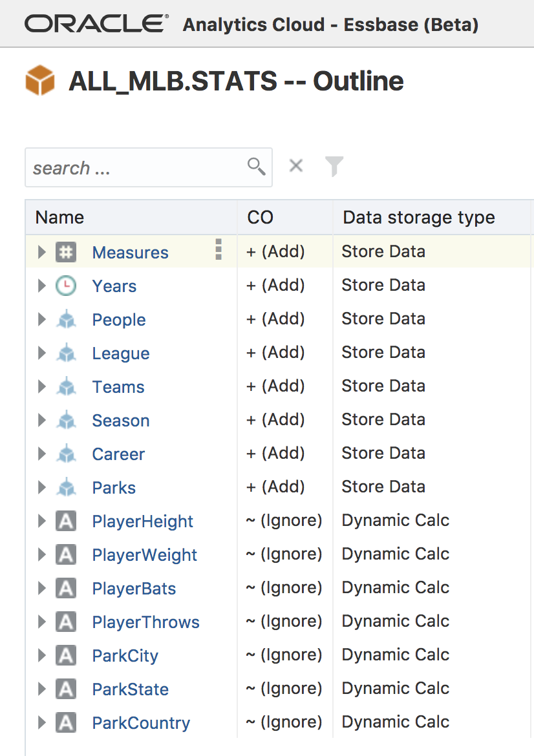Click the dimension cube icon next to People
Image resolution: width=534 pixels, height=756 pixels.
click(x=65, y=319)
